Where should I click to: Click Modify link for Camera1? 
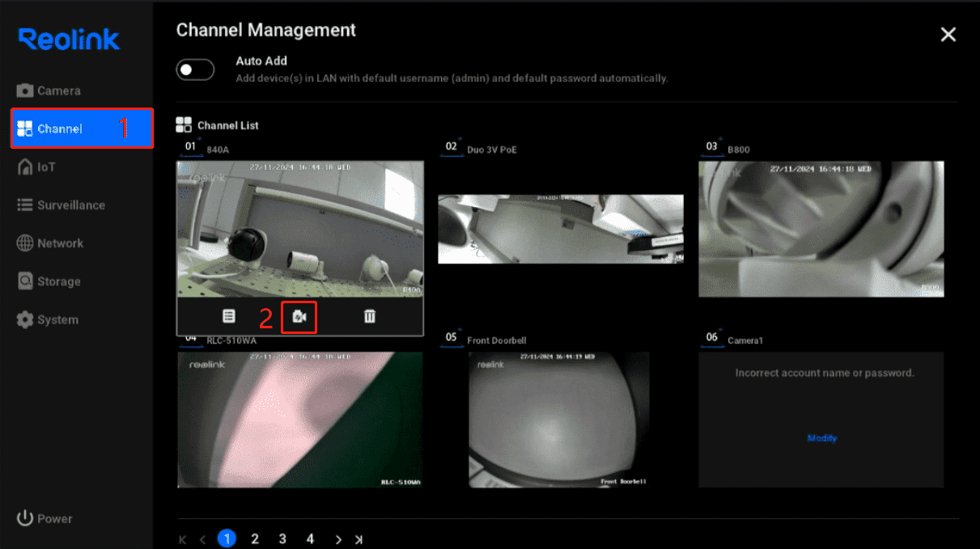pyautogui.click(x=822, y=438)
